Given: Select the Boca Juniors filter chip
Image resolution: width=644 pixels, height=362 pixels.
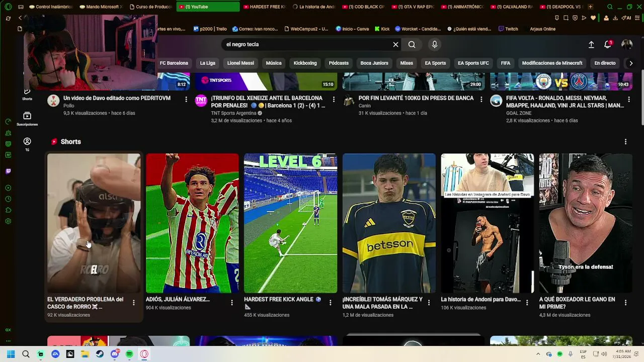Looking at the screenshot, I should click(x=374, y=63).
